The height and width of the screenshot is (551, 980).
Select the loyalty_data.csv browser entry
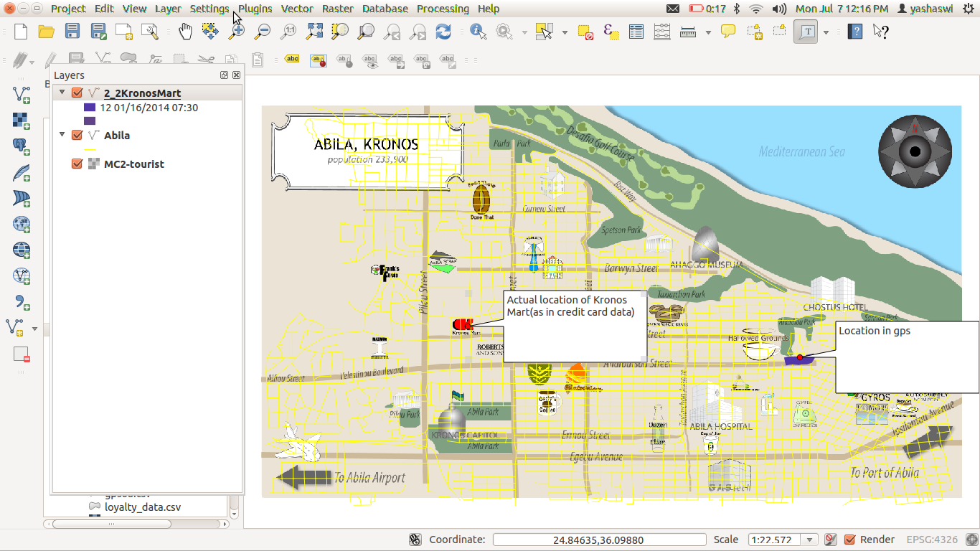[143, 507]
